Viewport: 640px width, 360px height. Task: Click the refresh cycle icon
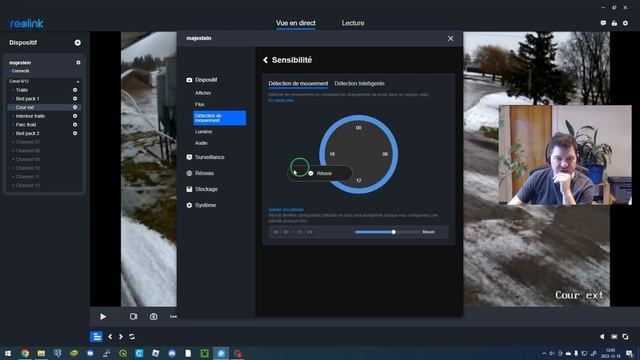[132, 337]
